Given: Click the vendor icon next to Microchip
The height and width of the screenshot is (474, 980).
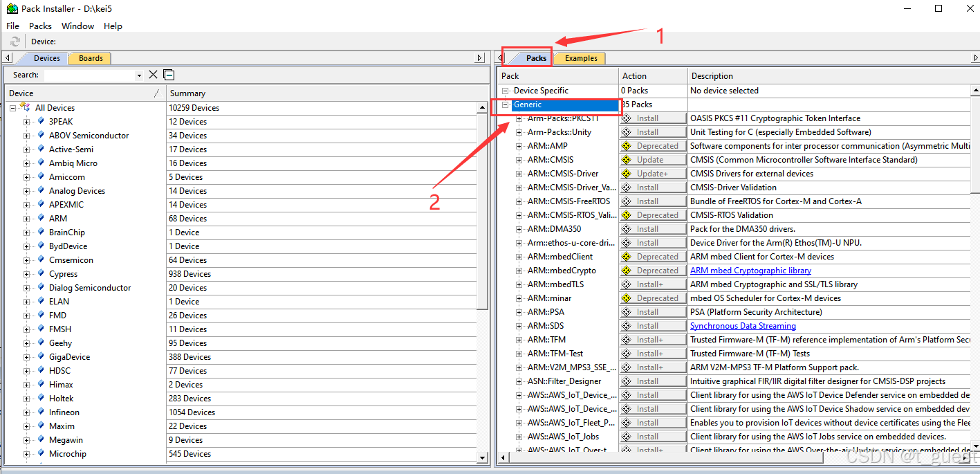Looking at the screenshot, I should (x=41, y=453).
